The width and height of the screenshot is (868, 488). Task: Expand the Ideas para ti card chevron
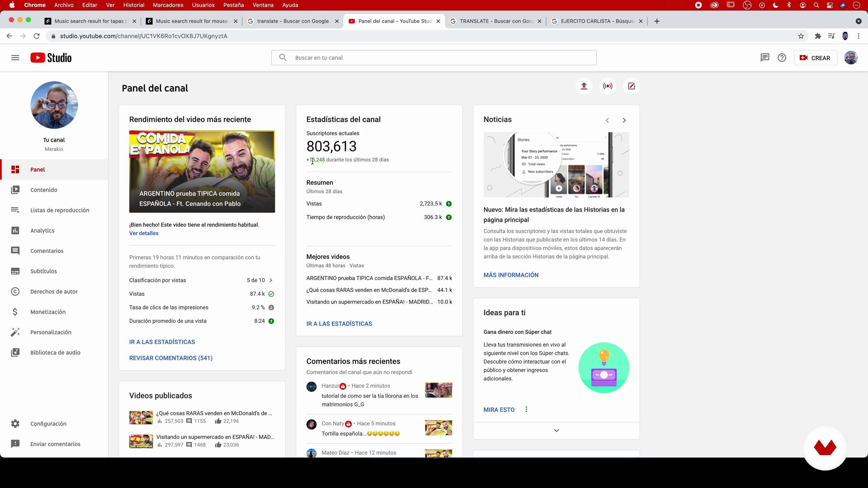pos(556,431)
